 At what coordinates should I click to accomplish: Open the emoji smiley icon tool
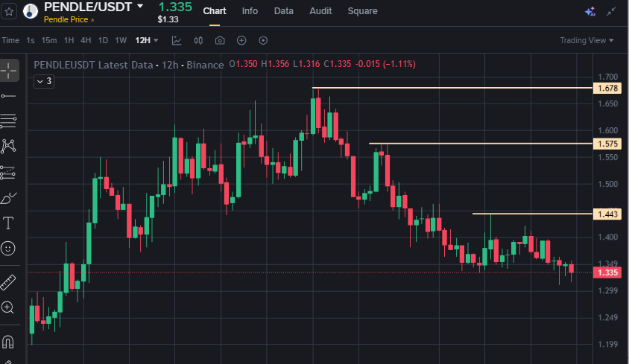coord(8,249)
